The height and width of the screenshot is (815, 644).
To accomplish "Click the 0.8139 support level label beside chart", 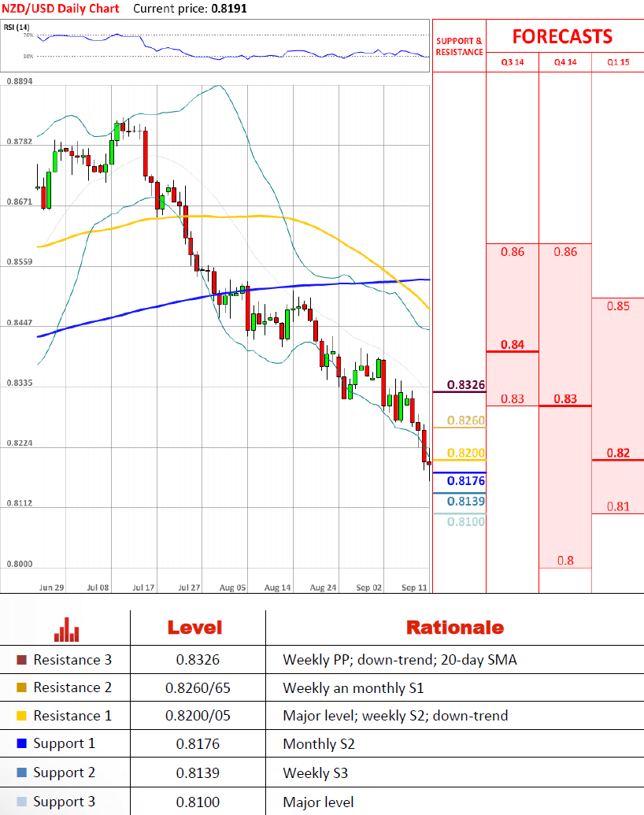I will pyautogui.click(x=466, y=501).
